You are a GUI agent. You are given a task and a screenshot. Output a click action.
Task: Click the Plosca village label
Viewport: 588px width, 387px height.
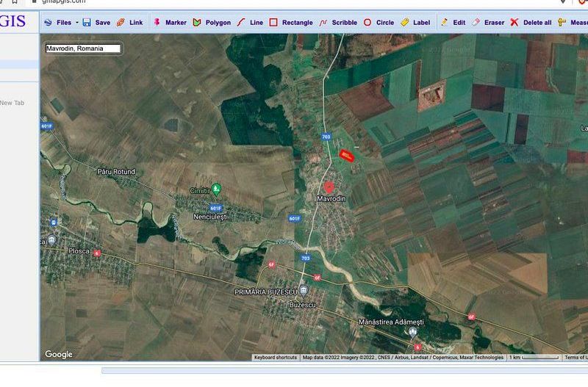point(79,250)
